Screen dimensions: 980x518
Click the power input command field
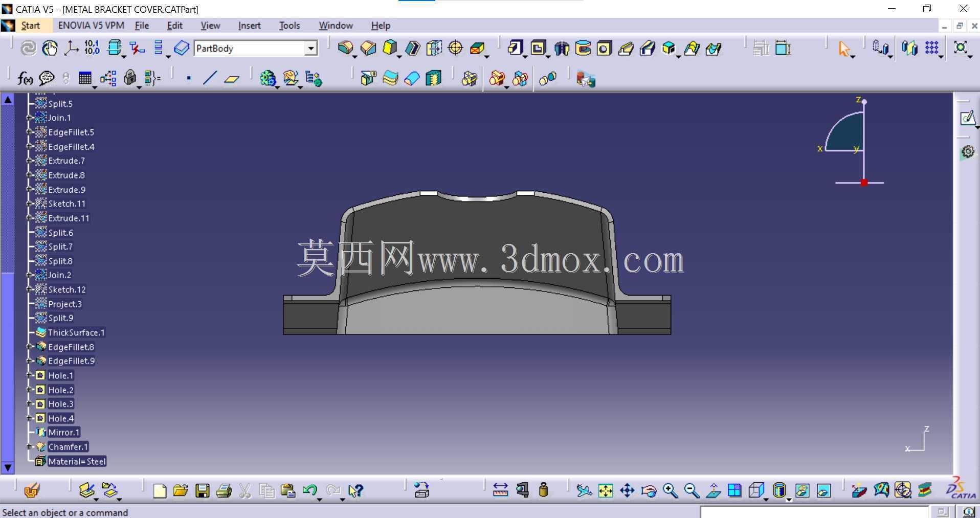click(814, 512)
